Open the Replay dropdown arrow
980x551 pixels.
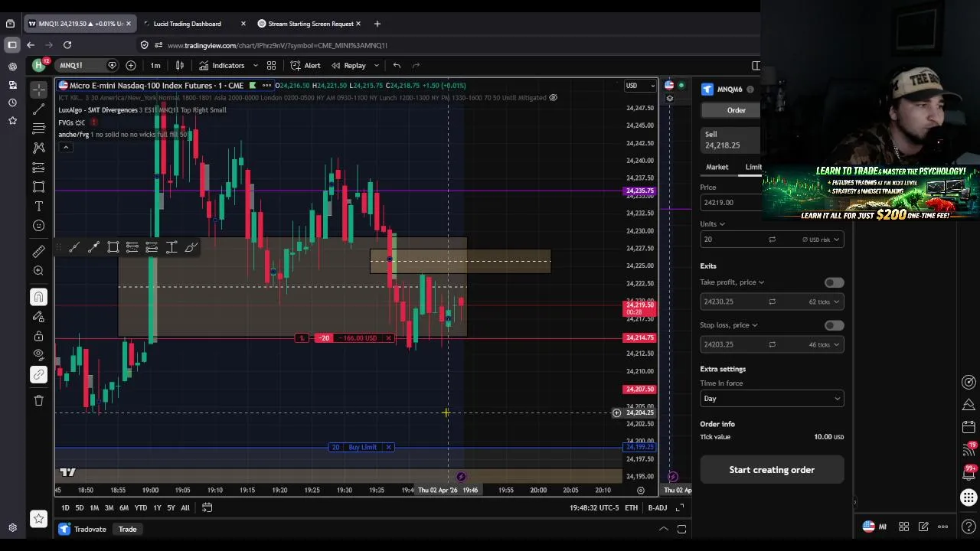[x=376, y=65]
